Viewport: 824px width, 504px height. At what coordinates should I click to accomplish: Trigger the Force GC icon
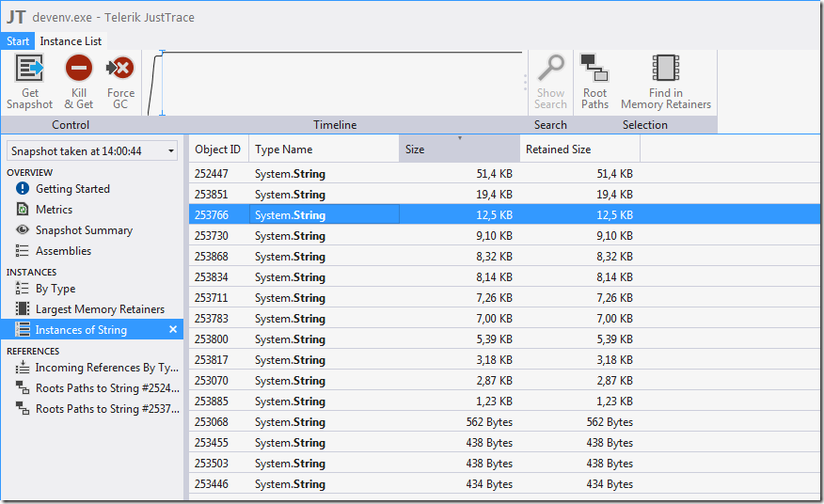[120, 69]
